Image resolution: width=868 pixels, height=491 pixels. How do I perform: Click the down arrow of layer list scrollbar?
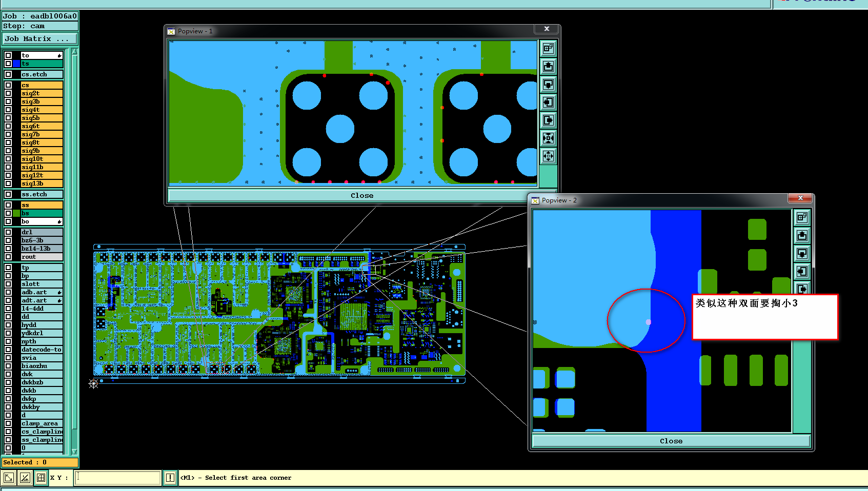click(x=74, y=452)
